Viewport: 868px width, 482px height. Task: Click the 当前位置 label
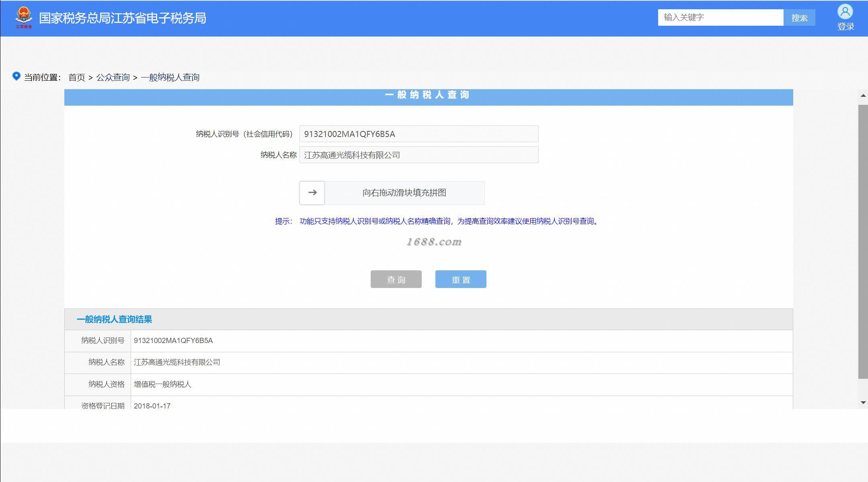point(42,78)
